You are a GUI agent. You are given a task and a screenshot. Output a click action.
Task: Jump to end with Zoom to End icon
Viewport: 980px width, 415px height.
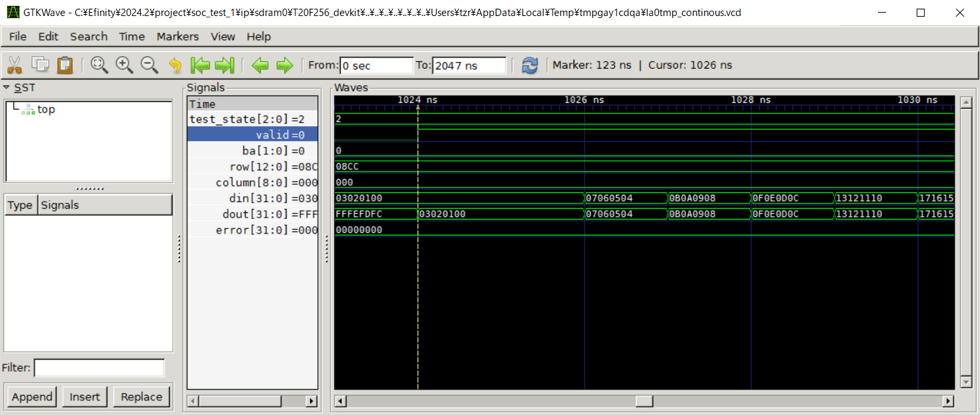coord(225,65)
